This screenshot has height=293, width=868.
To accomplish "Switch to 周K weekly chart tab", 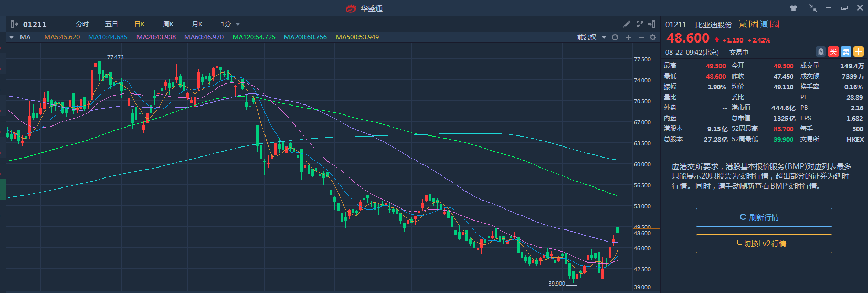I will point(168,24).
